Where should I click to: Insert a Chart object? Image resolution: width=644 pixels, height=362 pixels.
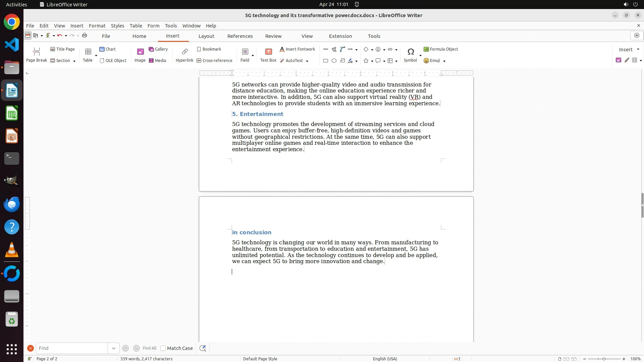pyautogui.click(x=107, y=49)
